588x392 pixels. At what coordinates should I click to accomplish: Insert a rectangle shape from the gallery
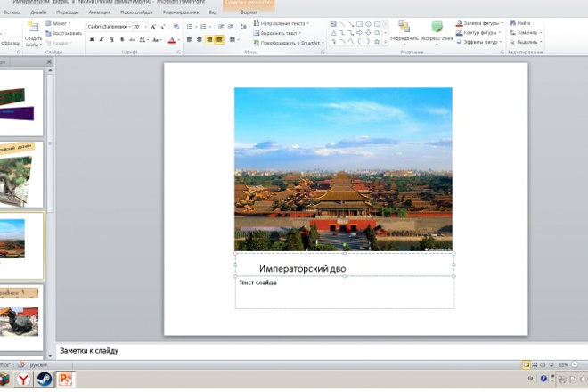click(359, 24)
